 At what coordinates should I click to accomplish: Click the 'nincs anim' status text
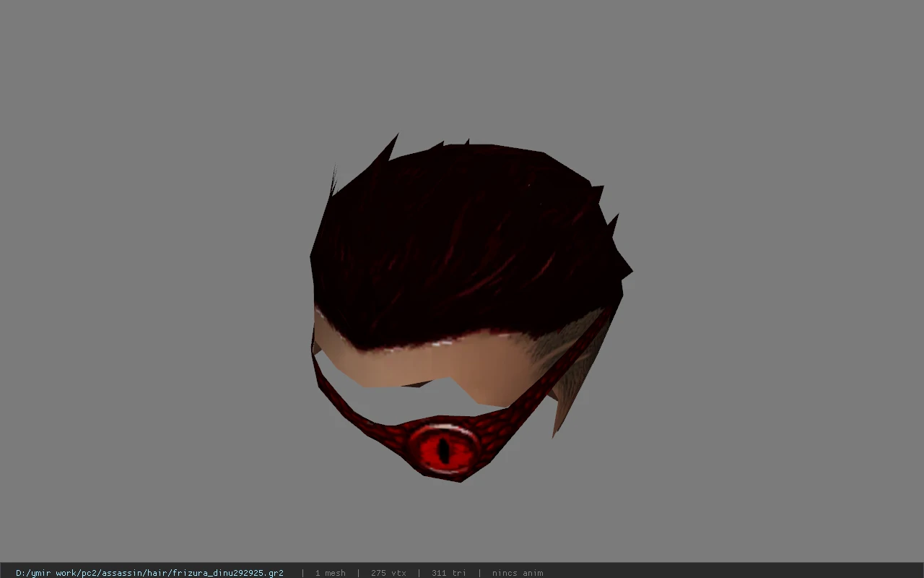518,573
